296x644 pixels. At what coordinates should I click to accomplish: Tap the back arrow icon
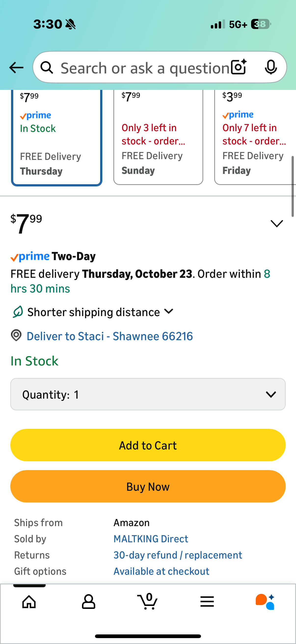click(x=16, y=68)
